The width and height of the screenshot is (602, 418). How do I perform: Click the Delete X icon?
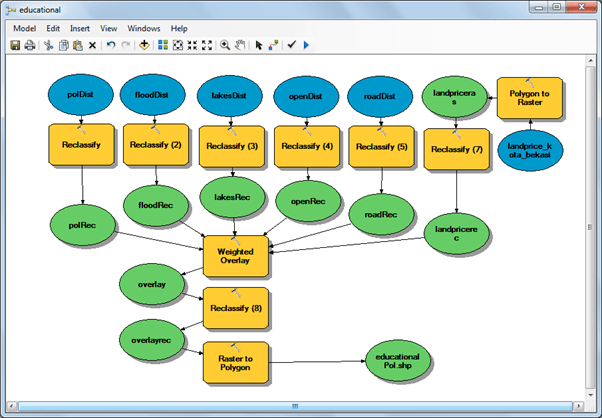coord(93,45)
